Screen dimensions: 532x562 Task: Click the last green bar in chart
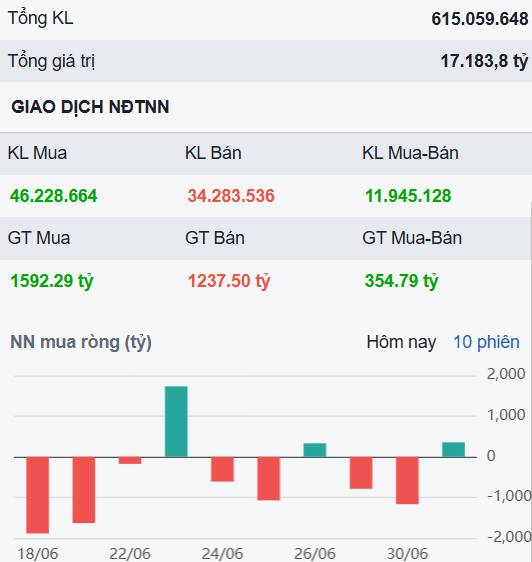[453, 450]
